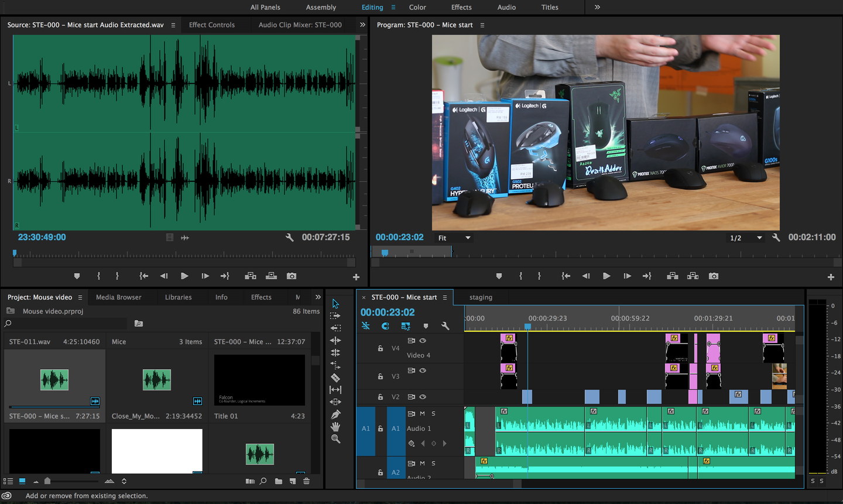Switch to the Color workspace
The height and width of the screenshot is (504, 843).
click(x=417, y=7)
